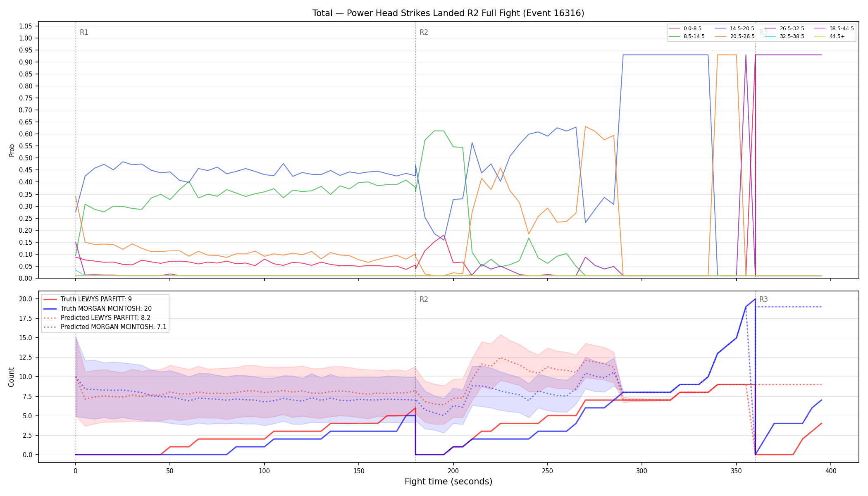Click the 0.50 tick on the Prob axis
This screenshot has height=496, width=868.
click(25, 158)
